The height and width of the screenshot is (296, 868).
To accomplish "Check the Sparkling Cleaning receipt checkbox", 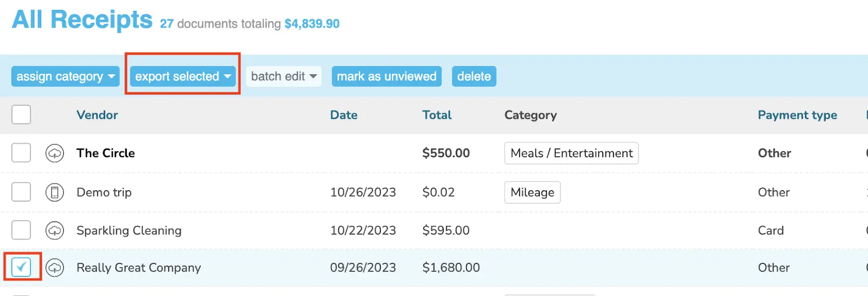I will click(21, 230).
